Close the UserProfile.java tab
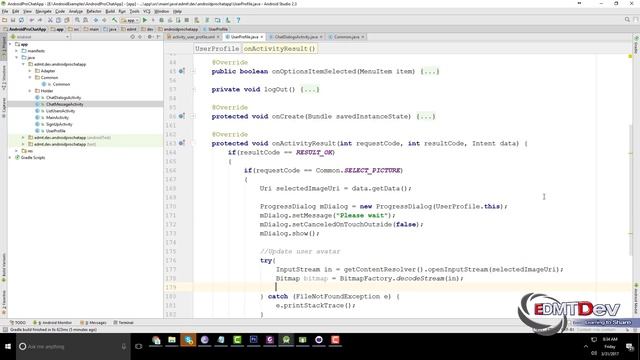 pyautogui.click(x=262, y=37)
